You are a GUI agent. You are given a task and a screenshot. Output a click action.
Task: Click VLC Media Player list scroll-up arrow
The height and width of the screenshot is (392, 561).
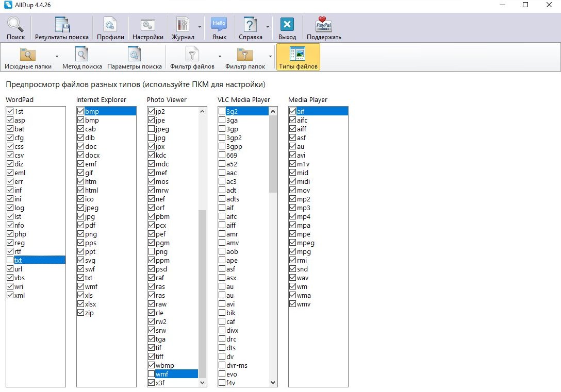tap(273, 111)
